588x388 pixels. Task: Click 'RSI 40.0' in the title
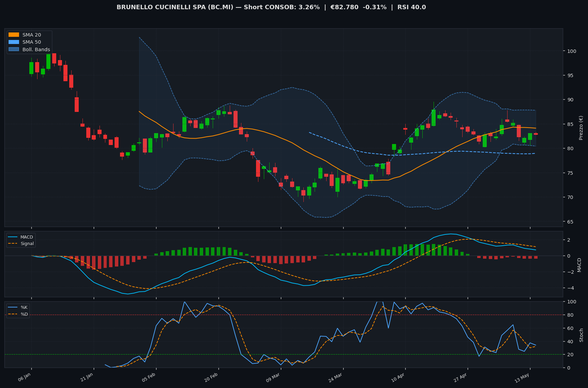(411, 7)
